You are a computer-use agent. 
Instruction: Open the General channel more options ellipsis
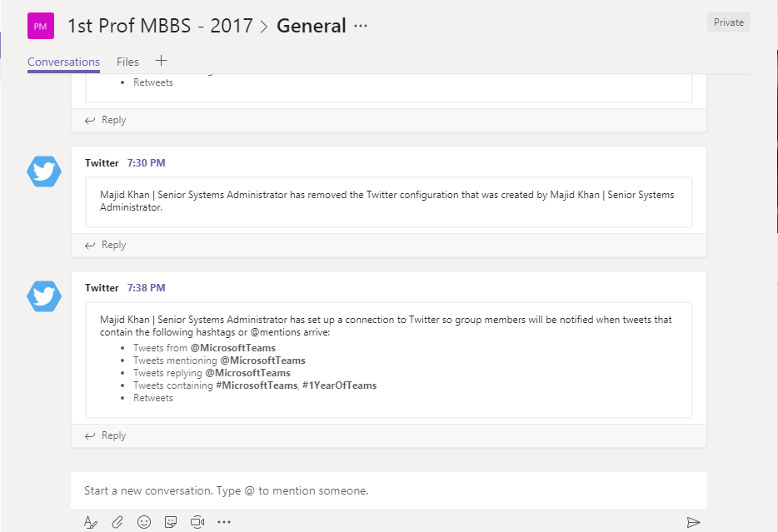coord(361,26)
